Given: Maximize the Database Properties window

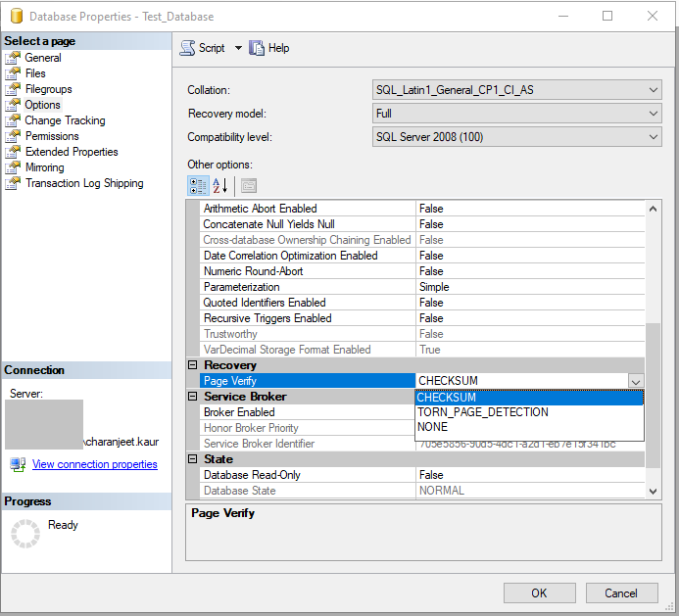Looking at the screenshot, I should 607,16.
